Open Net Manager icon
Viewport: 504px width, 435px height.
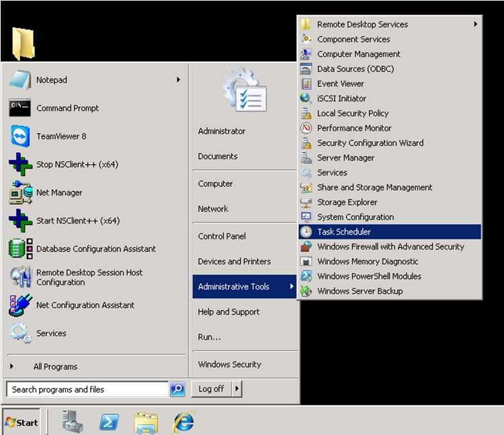[x=21, y=192]
